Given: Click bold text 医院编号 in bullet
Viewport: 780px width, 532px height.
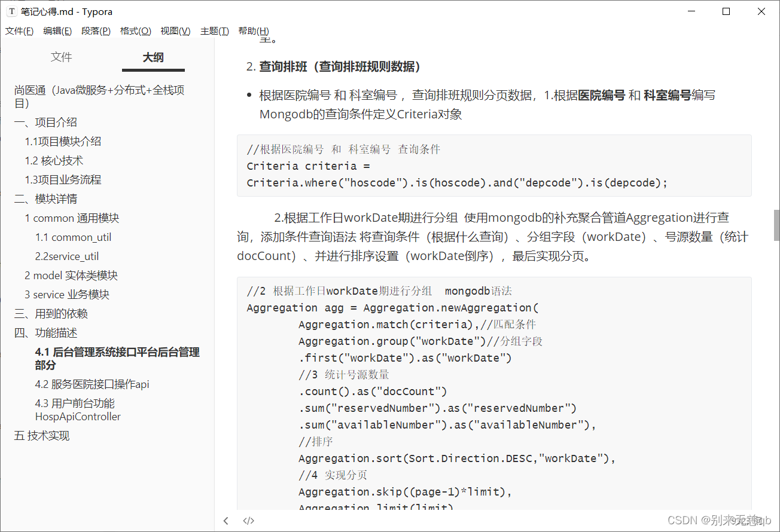Looking at the screenshot, I should (x=602, y=95).
